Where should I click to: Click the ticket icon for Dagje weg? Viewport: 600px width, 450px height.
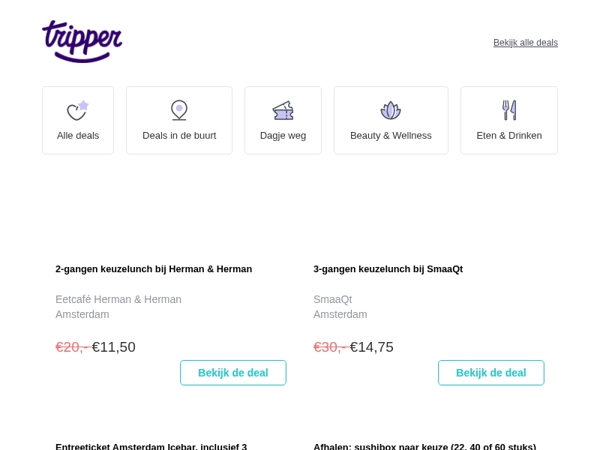tap(283, 111)
